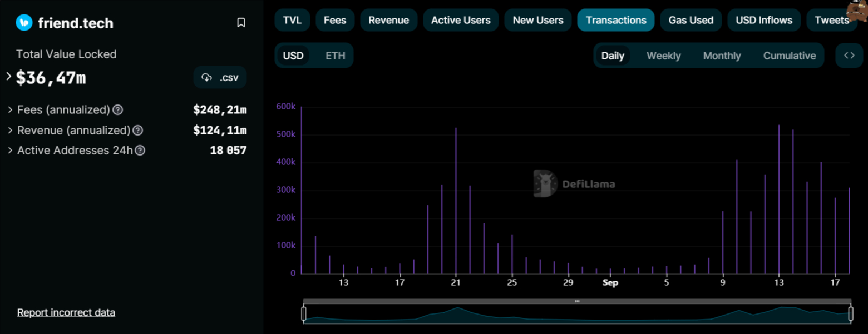Expand the Revenue (annualized) row

point(10,131)
